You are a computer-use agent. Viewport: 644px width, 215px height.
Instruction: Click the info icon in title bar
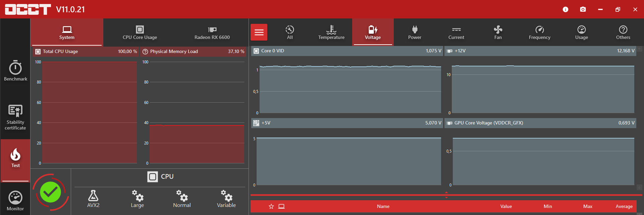(x=566, y=9)
